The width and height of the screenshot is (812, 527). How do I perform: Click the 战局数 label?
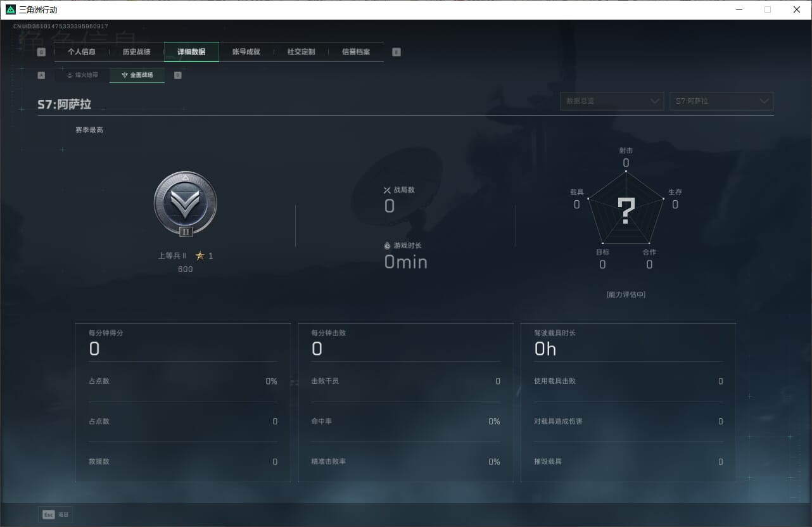[x=404, y=190]
